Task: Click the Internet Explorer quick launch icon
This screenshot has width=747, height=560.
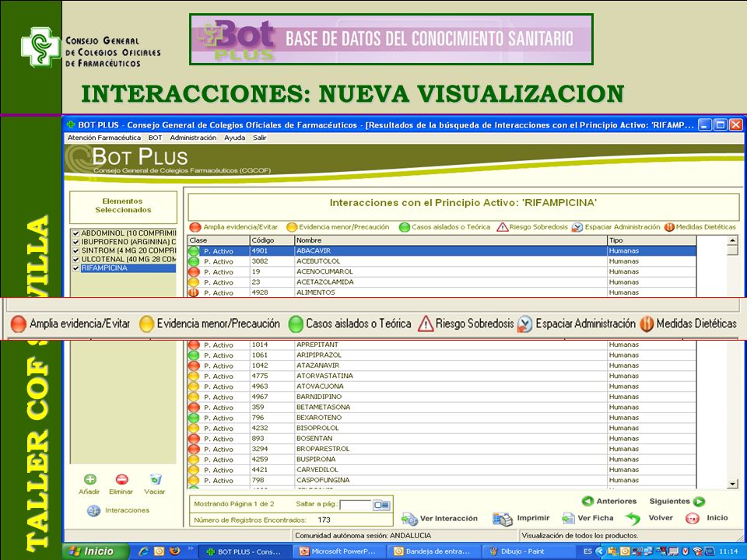Action: [x=144, y=551]
